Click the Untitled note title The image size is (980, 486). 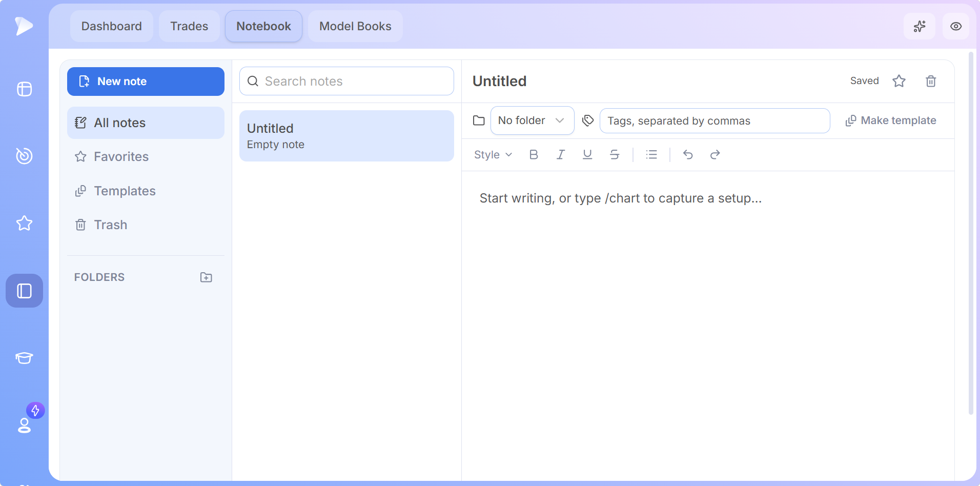pyautogui.click(x=500, y=81)
